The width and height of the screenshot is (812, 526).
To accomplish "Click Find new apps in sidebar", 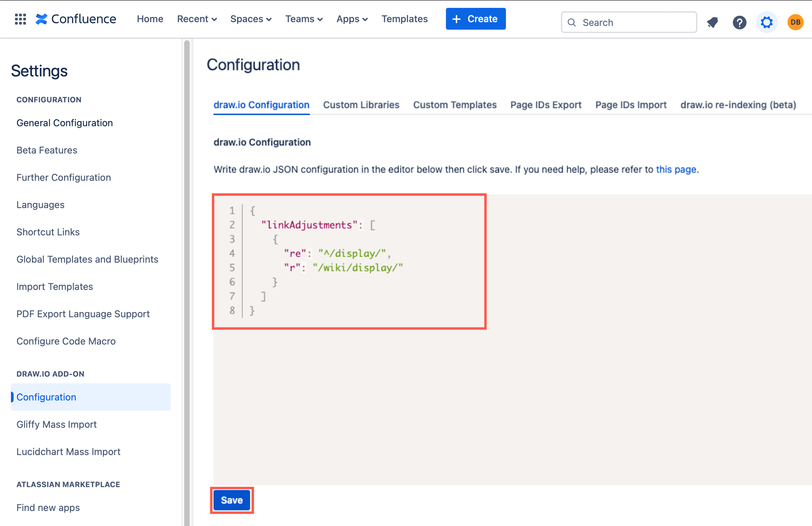I will [x=48, y=508].
